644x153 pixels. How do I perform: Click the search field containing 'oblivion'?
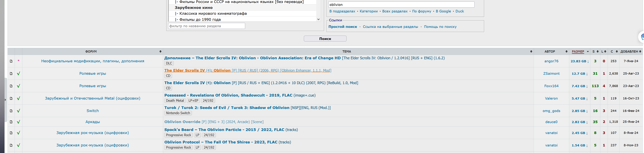click(x=401, y=5)
